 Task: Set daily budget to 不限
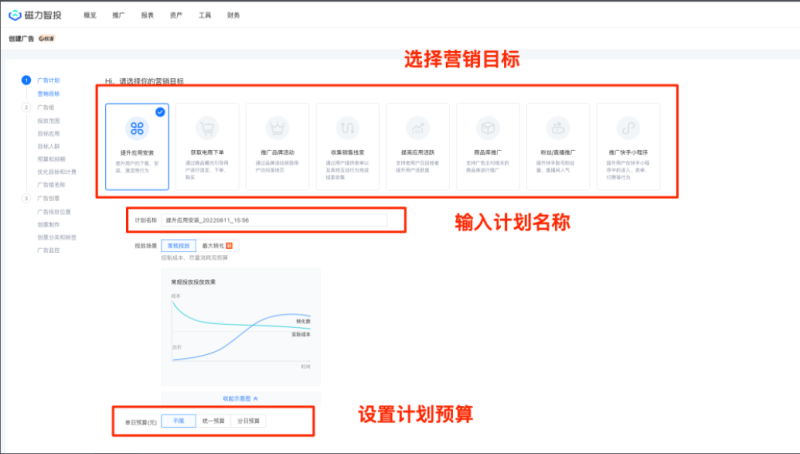(x=179, y=421)
